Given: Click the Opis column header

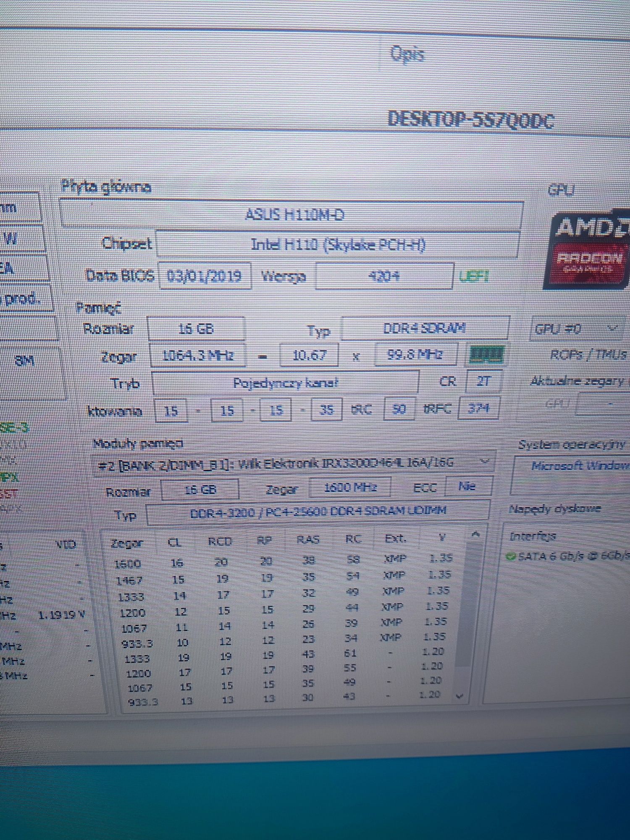Looking at the screenshot, I should [x=407, y=54].
